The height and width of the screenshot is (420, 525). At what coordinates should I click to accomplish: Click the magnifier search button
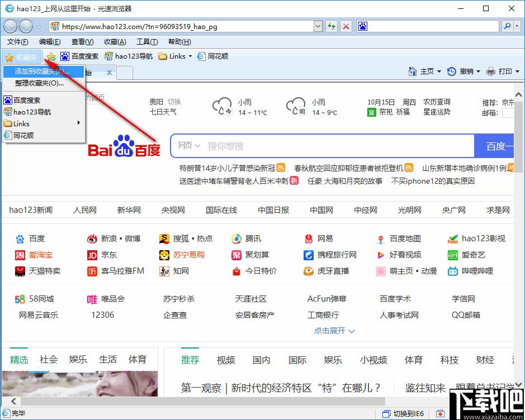click(507, 26)
